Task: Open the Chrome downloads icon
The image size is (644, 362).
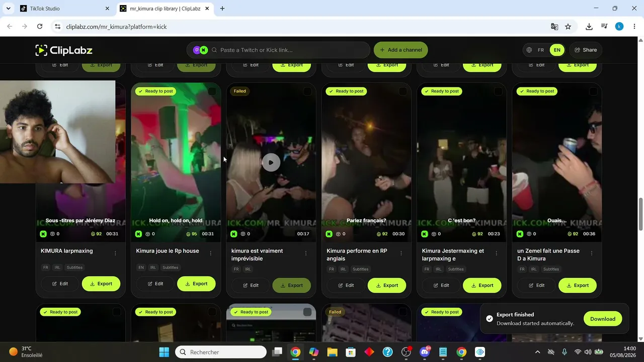Action: pos(589,27)
